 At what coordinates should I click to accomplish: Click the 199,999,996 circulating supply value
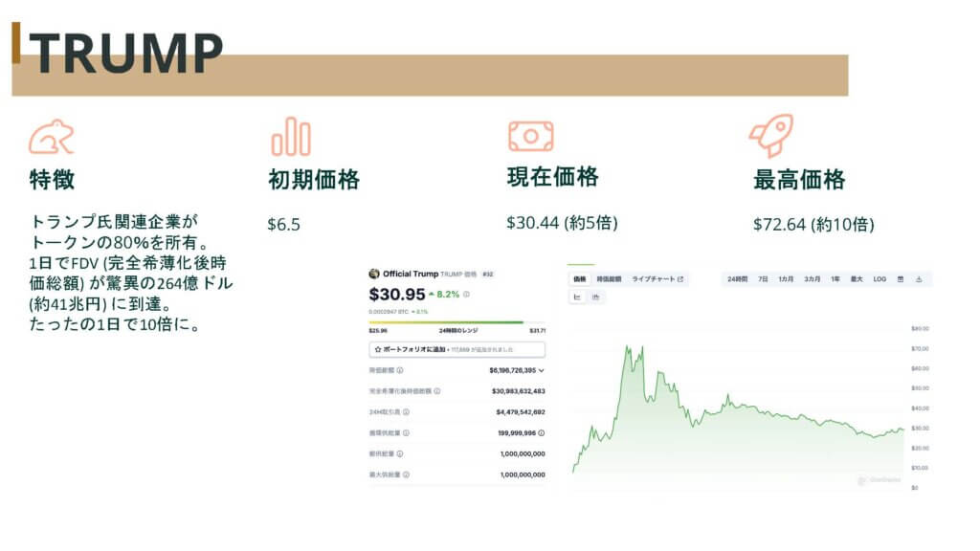click(x=517, y=433)
